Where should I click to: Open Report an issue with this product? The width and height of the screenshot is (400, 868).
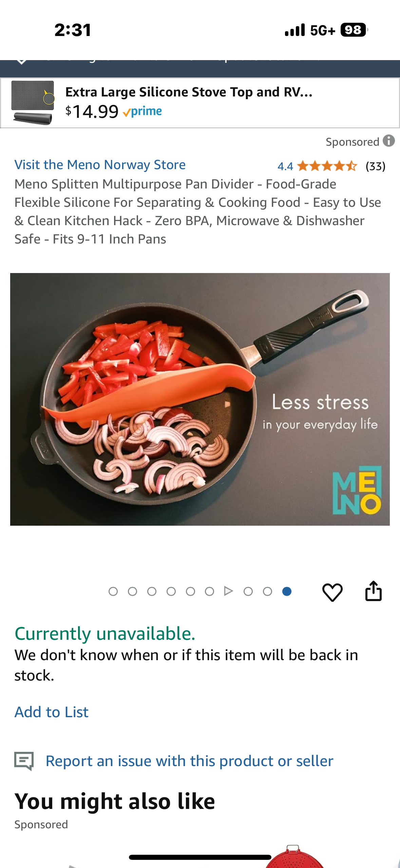pyautogui.click(x=189, y=761)
